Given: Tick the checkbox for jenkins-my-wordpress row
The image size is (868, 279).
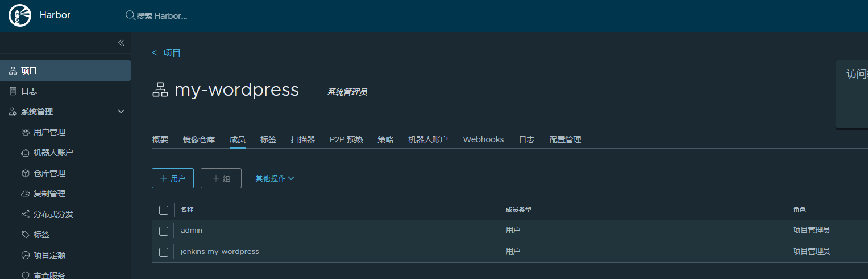Looking at the screenshot, I should 164,252.
